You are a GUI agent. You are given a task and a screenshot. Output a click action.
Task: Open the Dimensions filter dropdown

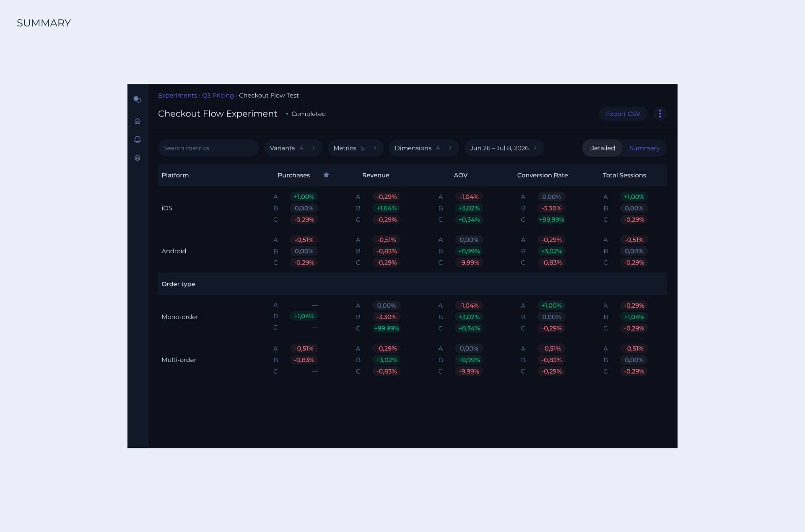(423, 148)
